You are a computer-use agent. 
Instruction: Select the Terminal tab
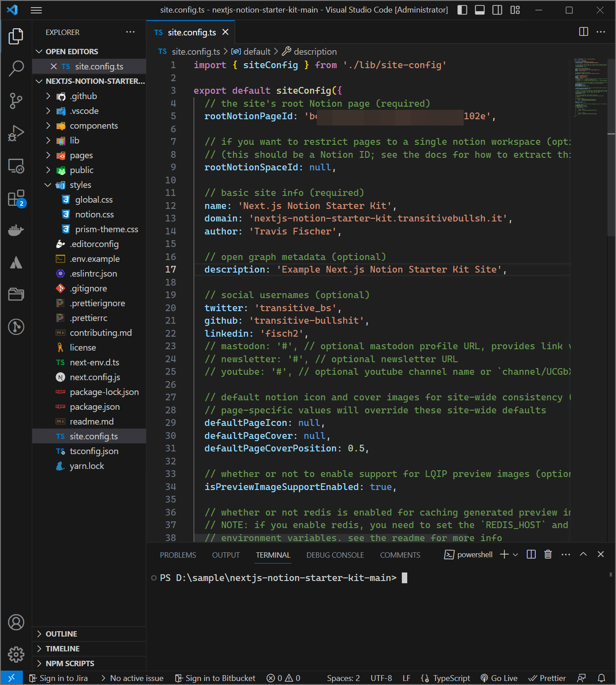273,555
